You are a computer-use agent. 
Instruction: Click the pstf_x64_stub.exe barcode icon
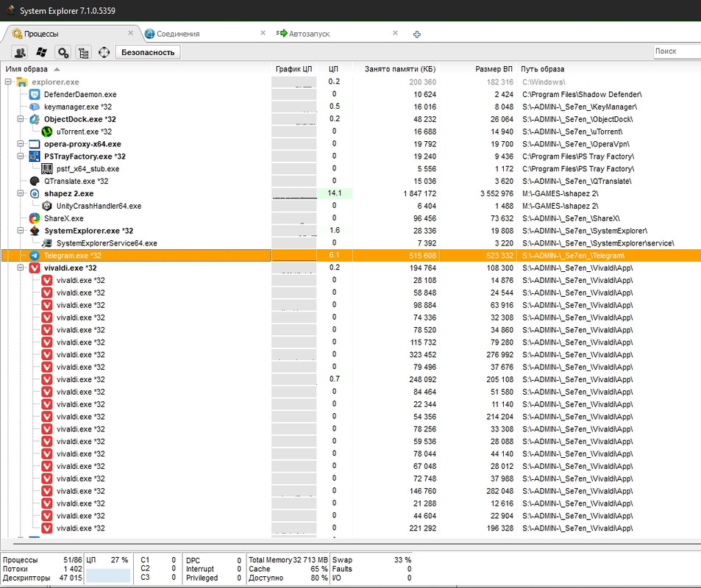pyautogui.click(x=47, y=168)
